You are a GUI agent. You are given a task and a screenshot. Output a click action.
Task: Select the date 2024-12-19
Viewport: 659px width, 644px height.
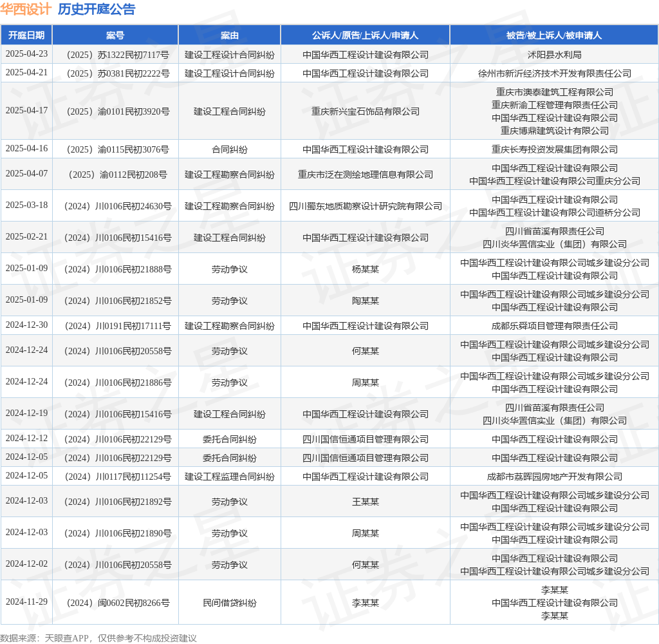click(x=26, y=413)
